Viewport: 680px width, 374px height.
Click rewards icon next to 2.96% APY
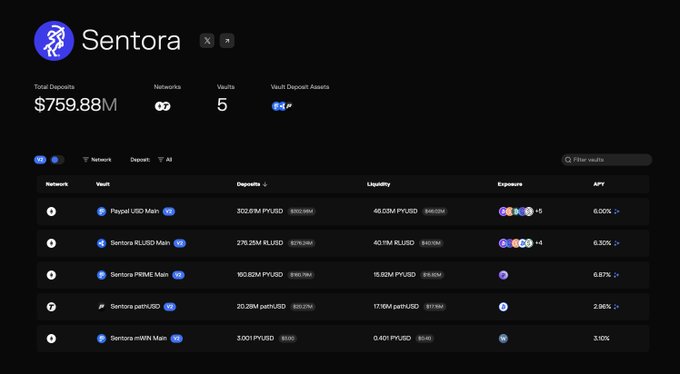pyautogui.click(x=617, y=306)
